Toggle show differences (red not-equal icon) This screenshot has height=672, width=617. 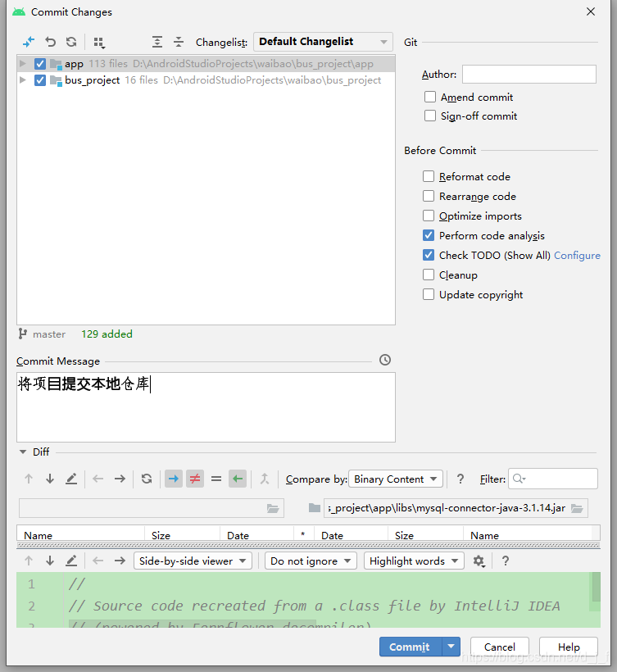(x=195, y=479)
